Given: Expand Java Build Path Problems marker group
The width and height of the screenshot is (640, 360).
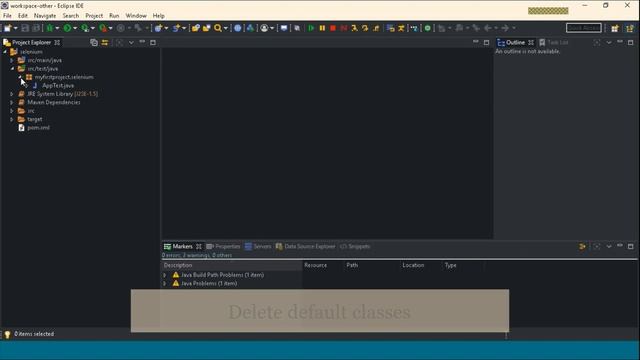Looking at the screenshot, I should (x=164, y=275).
